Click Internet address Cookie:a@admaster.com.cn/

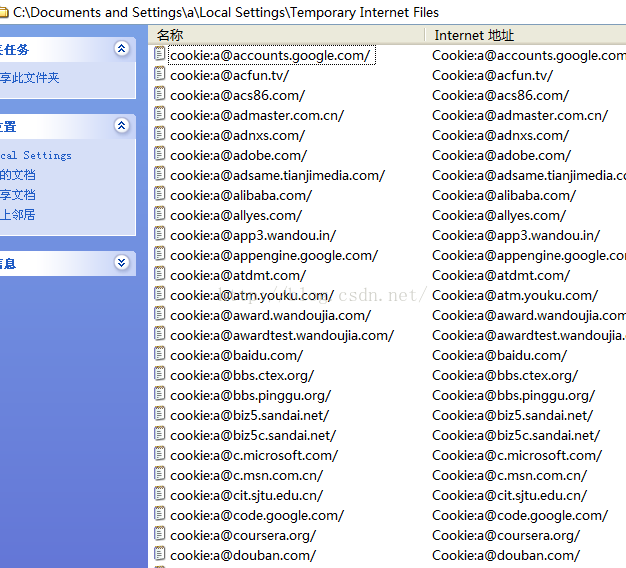(520, 115)
